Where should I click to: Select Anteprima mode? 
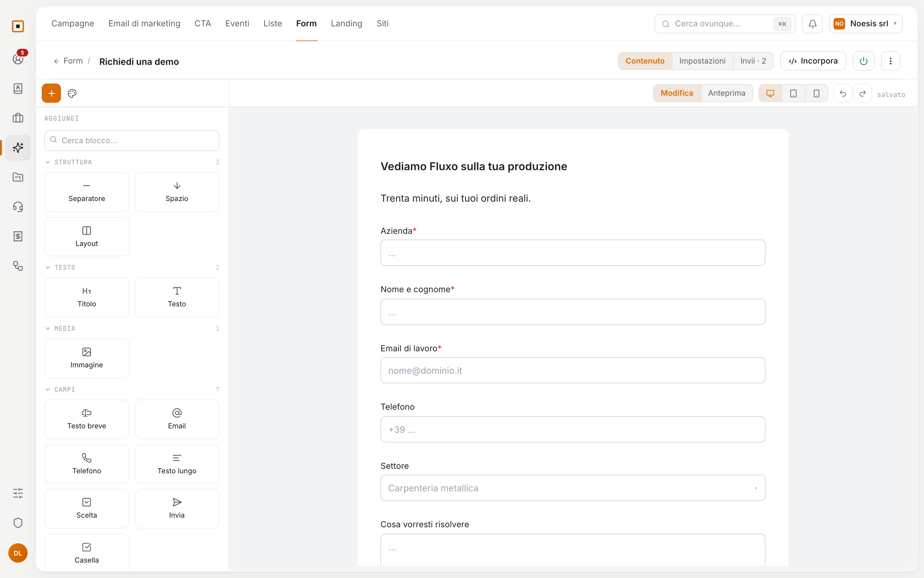click(x=726, y=93)
